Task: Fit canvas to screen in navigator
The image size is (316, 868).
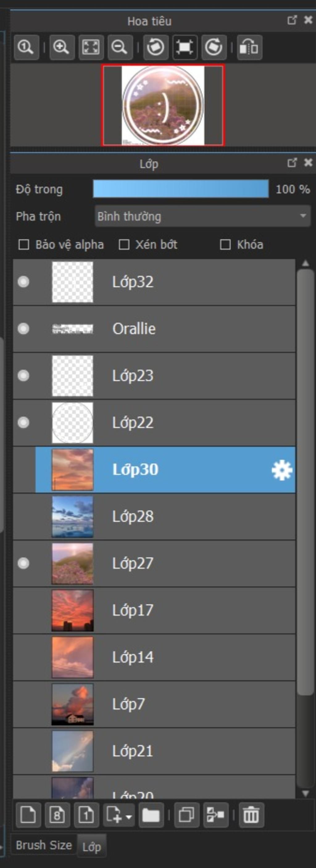Action: tap(91, 47)
